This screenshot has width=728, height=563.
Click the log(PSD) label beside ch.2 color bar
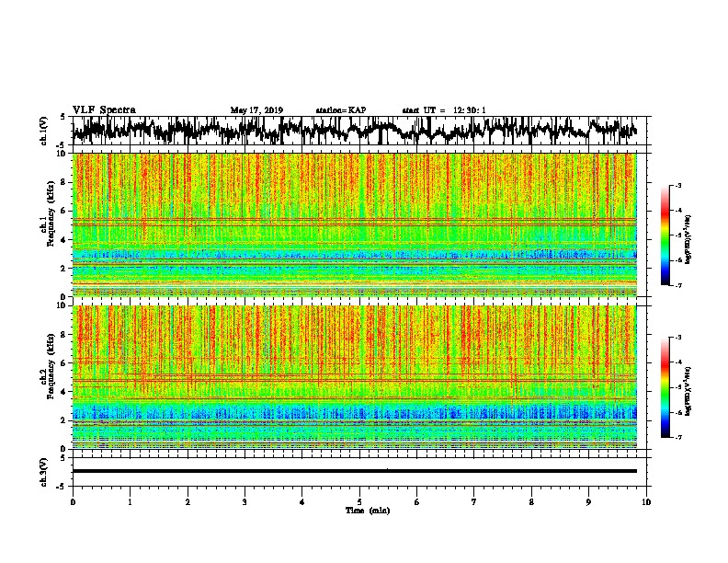tap(688, 391)
